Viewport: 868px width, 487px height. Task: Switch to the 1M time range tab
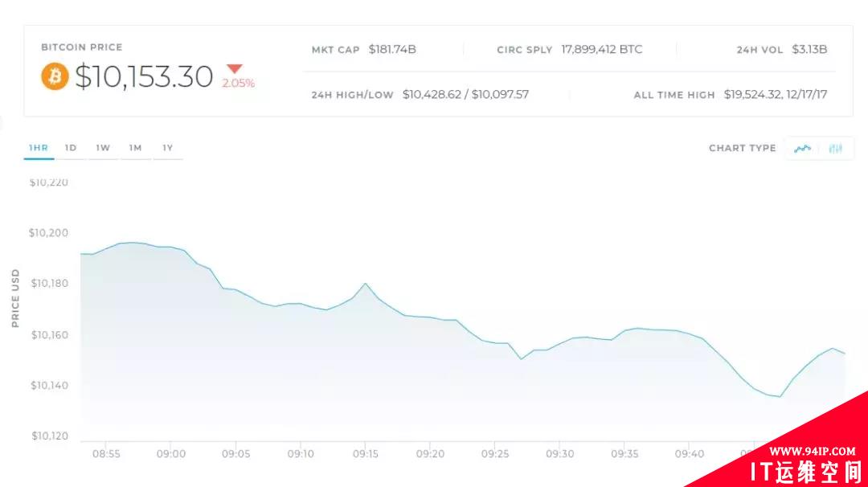[136, 148]
